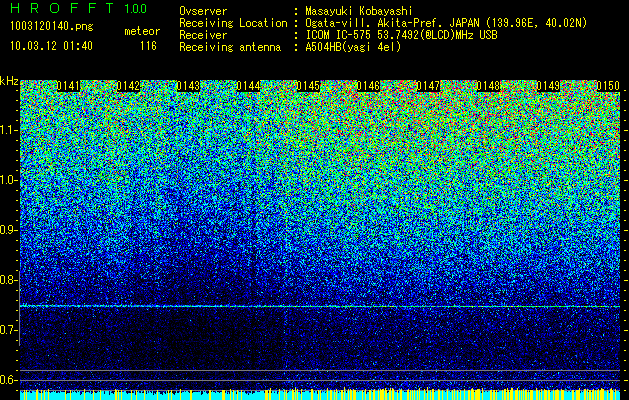629x400 pixels.
Task: Click the receiver ICOM IC-575 frequency text
Action: (x=401, y=35)
